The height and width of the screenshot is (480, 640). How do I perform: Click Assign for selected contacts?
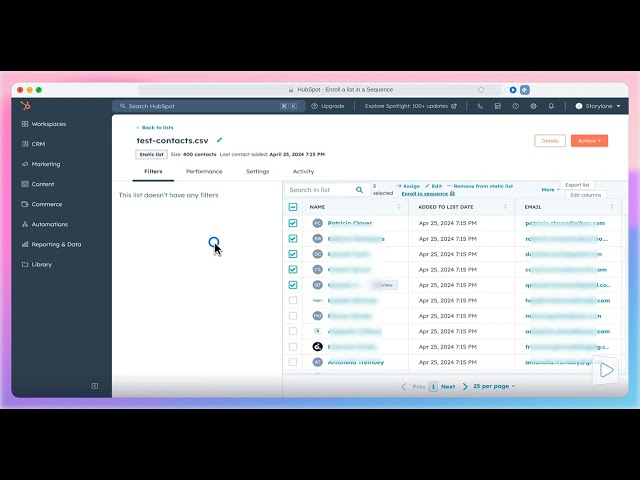(408, 186)
